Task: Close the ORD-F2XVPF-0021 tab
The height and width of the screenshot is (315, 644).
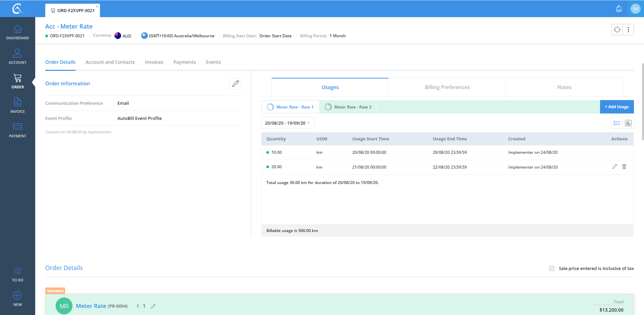Action: 97,6
